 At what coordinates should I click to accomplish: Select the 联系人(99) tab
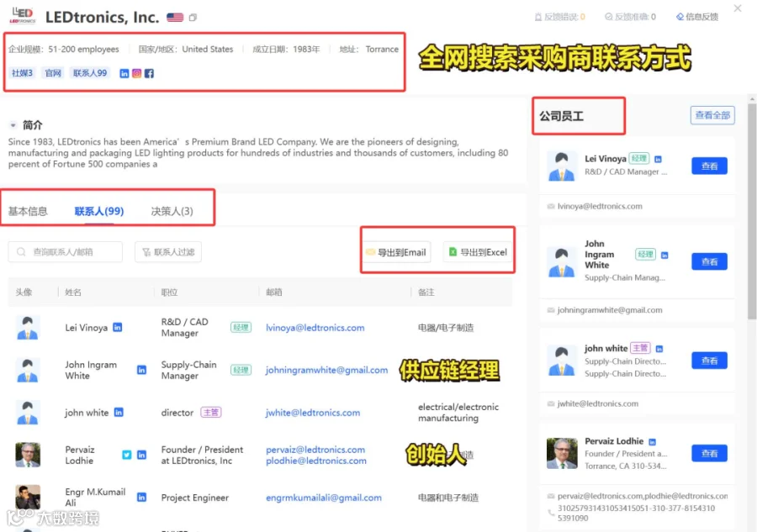(99, 211)
